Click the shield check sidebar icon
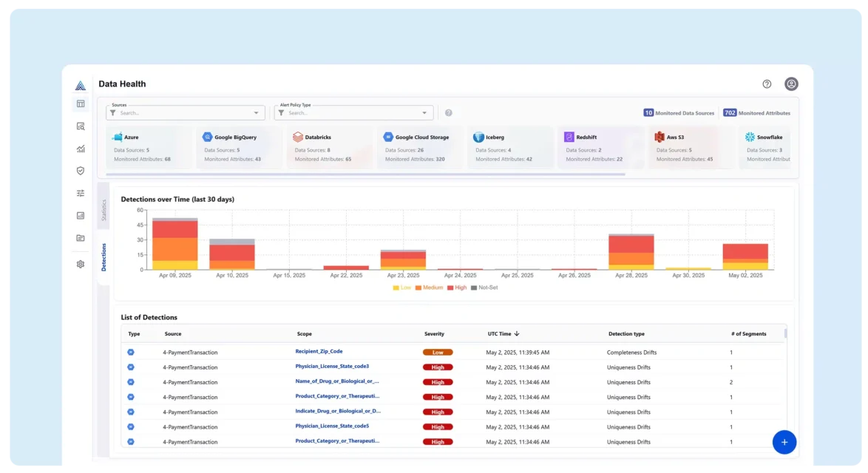Screen dimensions: 868x473 click(x=81, y=171)
